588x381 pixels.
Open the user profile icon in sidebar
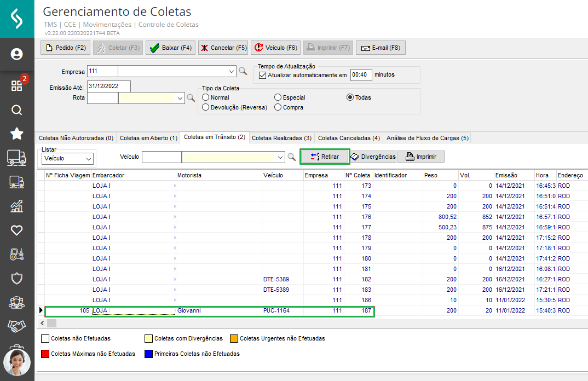(x=16, y=54)
